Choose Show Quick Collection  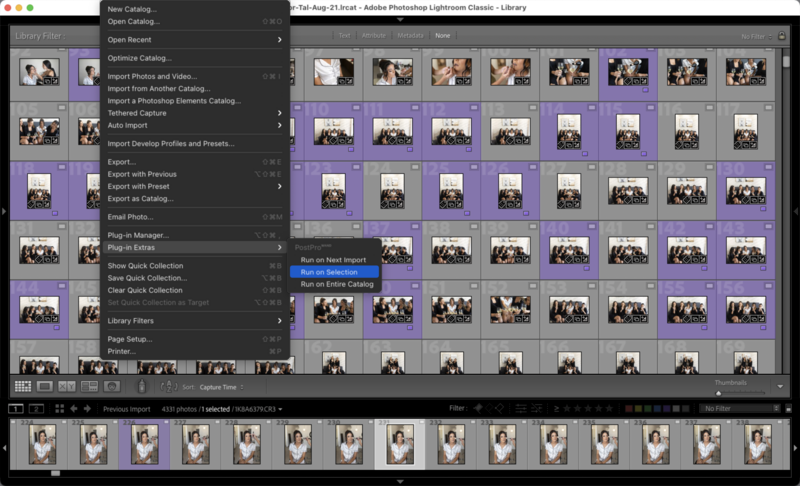click(x=194, y=266)
